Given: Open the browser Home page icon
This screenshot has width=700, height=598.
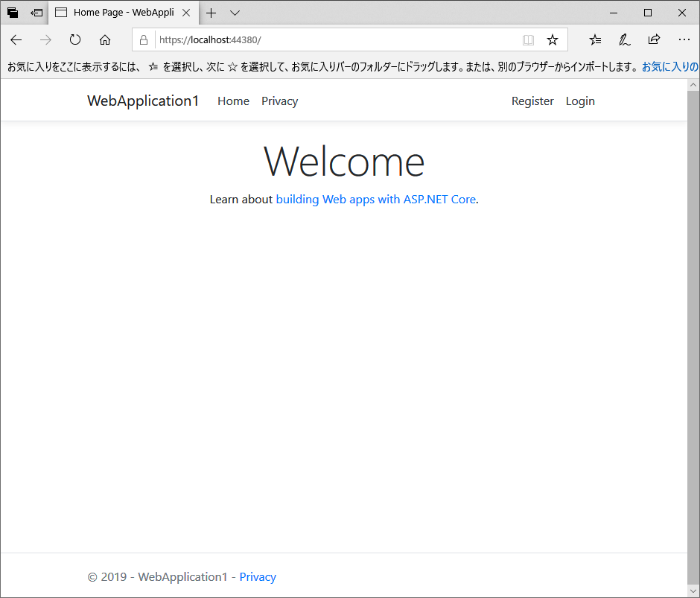Looking at the screenshot, I should pos(104,39).
